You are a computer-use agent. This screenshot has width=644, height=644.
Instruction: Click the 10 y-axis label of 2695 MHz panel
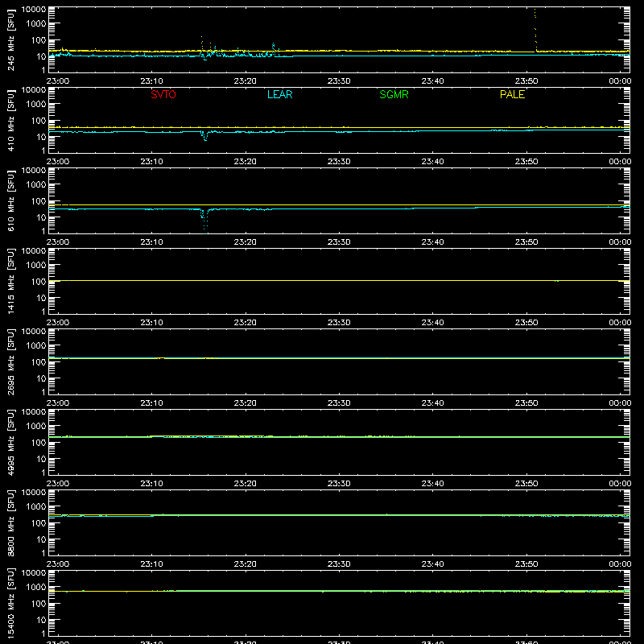41,378
